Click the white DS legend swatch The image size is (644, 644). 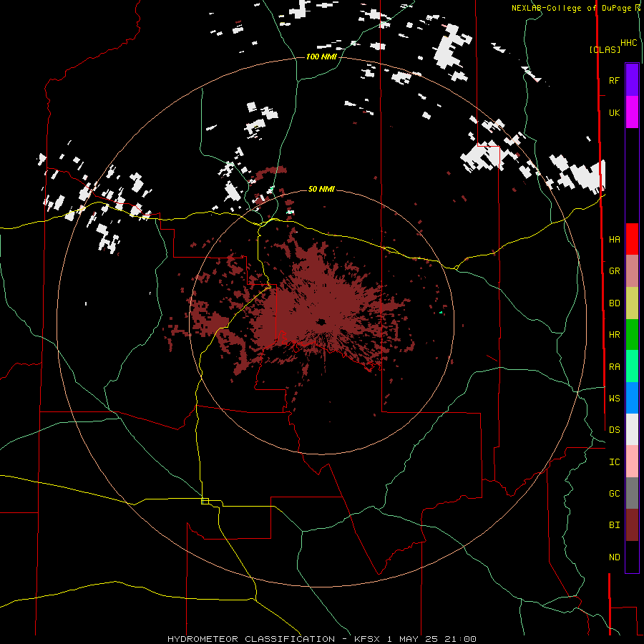(x=632, y=429)
